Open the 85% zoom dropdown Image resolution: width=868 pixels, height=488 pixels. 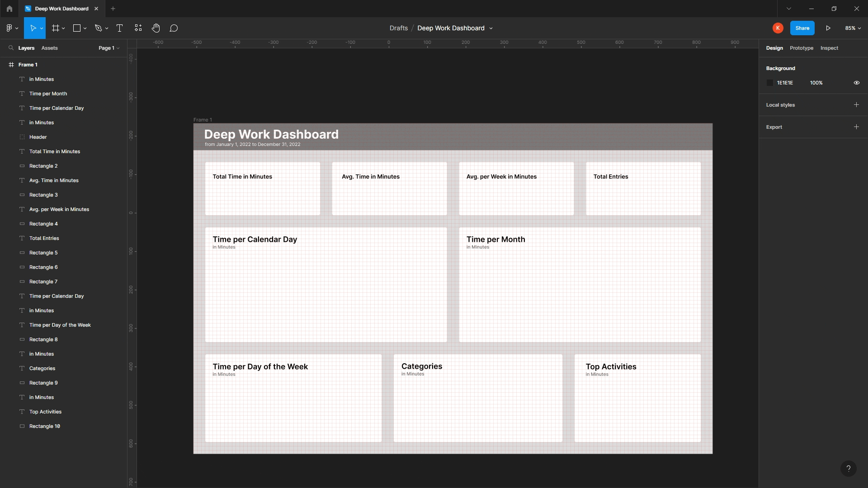(x=853, y=28)
